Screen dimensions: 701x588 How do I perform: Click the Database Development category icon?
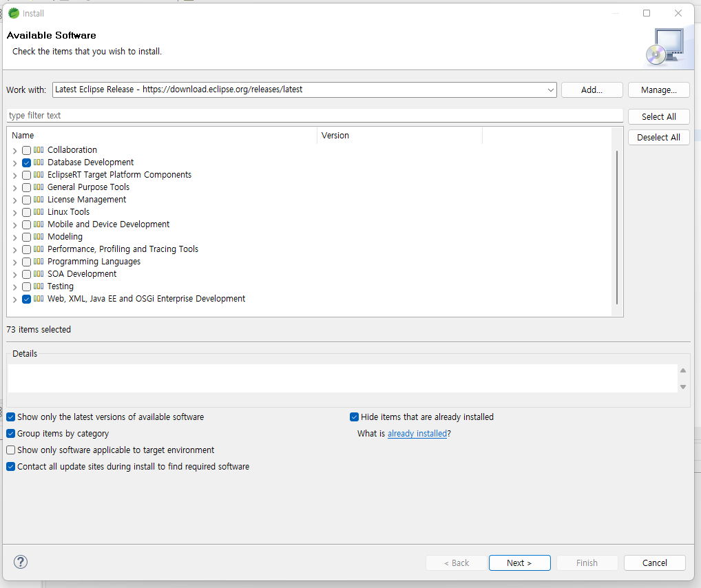[39, 162]
